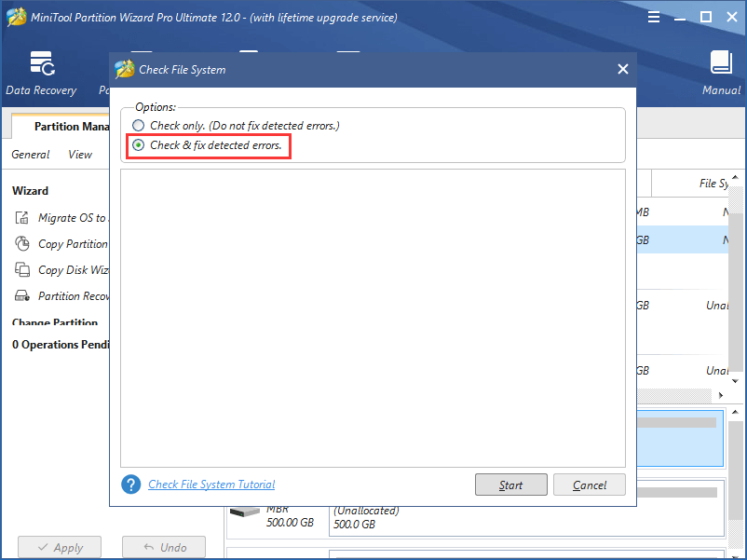Select 'Check & fix detected errors' radio option
747x560 pixels.
pos(138,144)
